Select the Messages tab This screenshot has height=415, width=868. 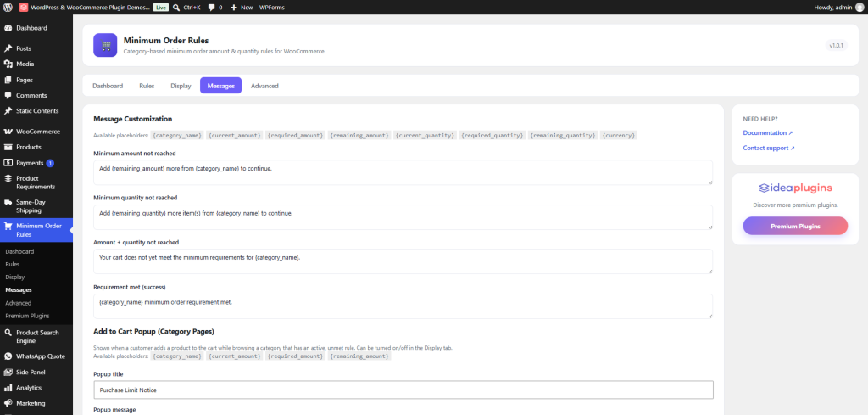pos(221,86)
